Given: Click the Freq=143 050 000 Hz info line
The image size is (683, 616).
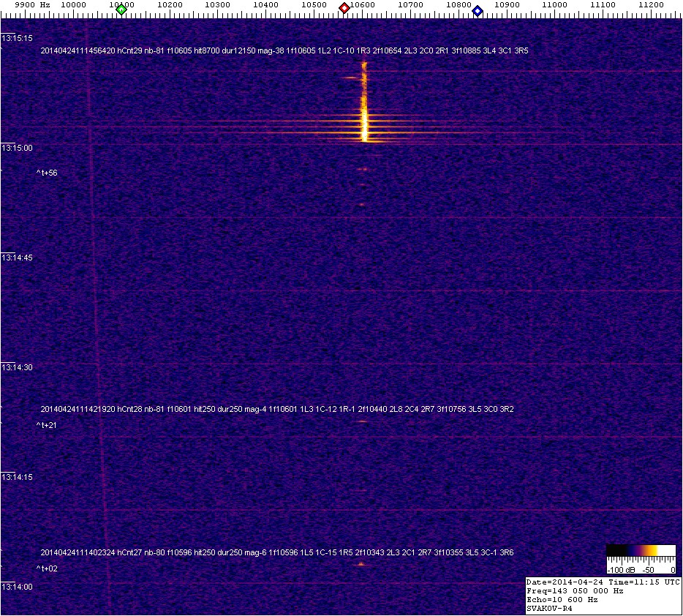Looking at the screenshot, I should pos(575,590).
